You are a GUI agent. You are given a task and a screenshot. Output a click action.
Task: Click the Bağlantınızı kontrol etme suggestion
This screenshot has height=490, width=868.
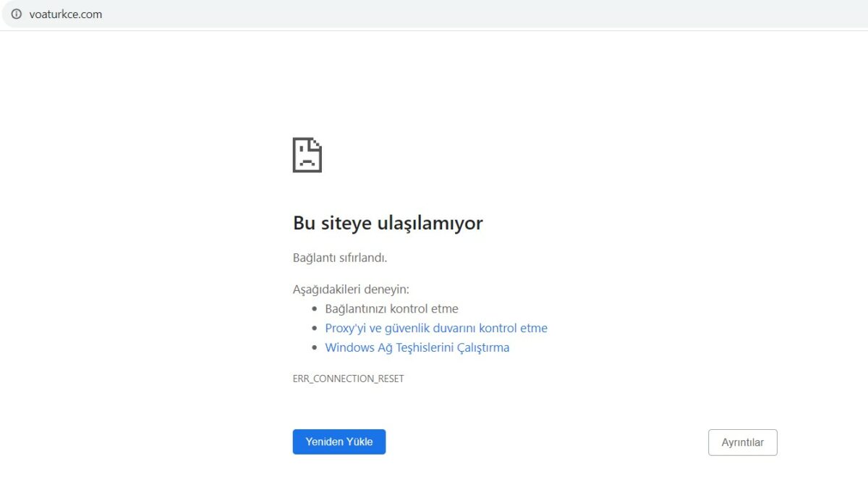391,309
